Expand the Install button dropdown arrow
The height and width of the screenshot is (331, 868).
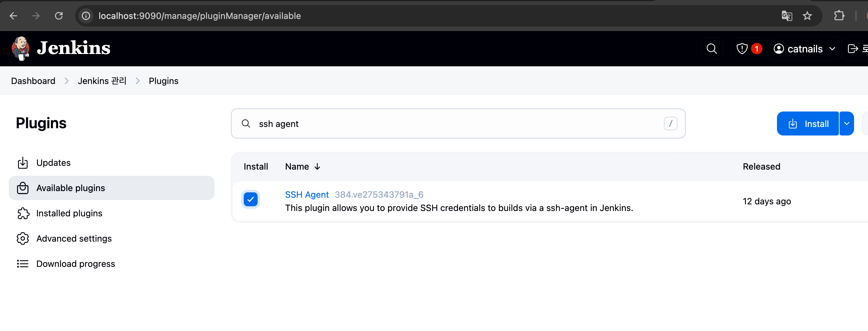pyautogui.click(x=847, y=123)
